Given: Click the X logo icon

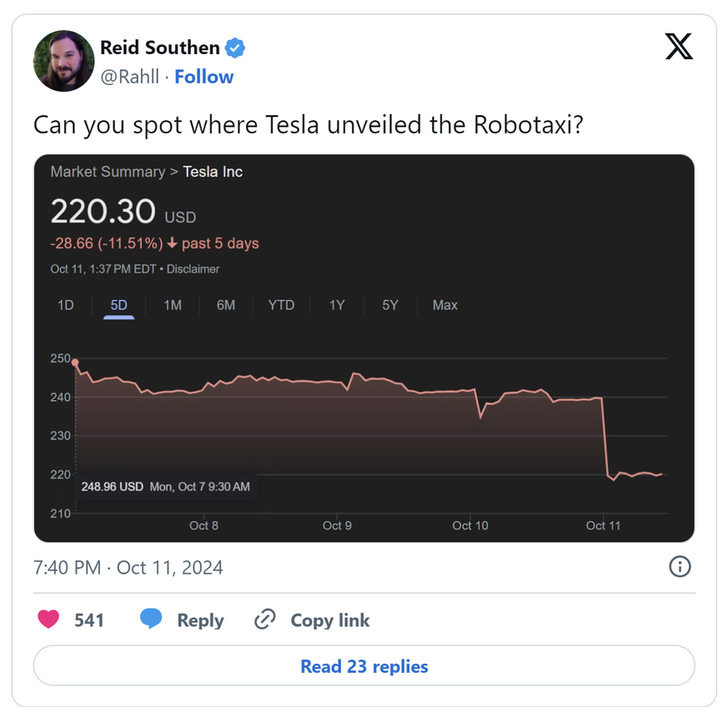Looking at the screenshot, I should tap(679, 48).
